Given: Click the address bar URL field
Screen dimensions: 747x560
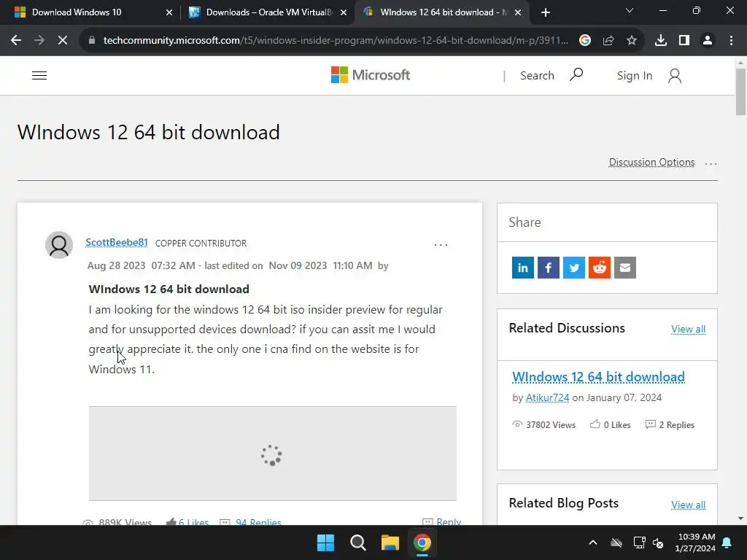Looking at the screenshot, I should pyautogui.click(x=336, y=41).
